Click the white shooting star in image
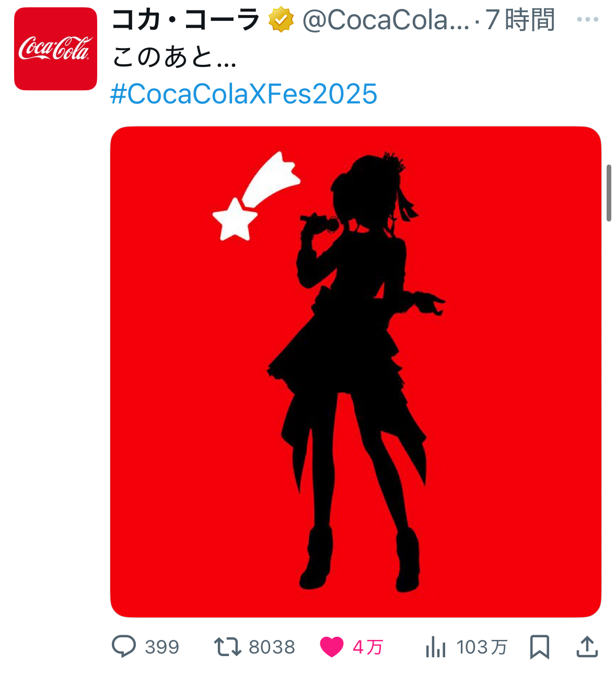Image resolution: width=616 pixels, height=677 pixels. [256, 196]
